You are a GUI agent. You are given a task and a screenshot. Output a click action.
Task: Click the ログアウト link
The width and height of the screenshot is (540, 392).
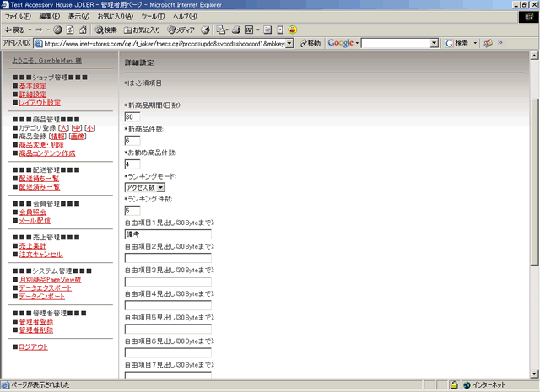(34, 347)
